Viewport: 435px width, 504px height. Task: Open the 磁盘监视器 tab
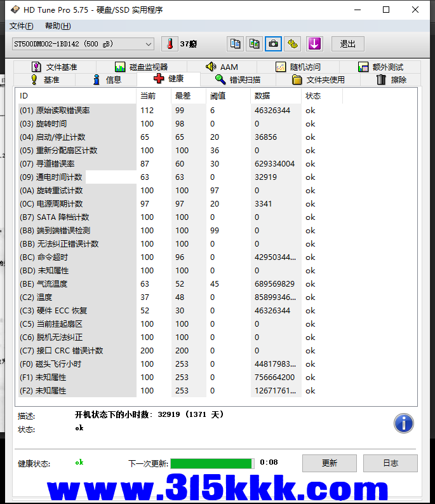pyautogui.click(x=141, y=67)
